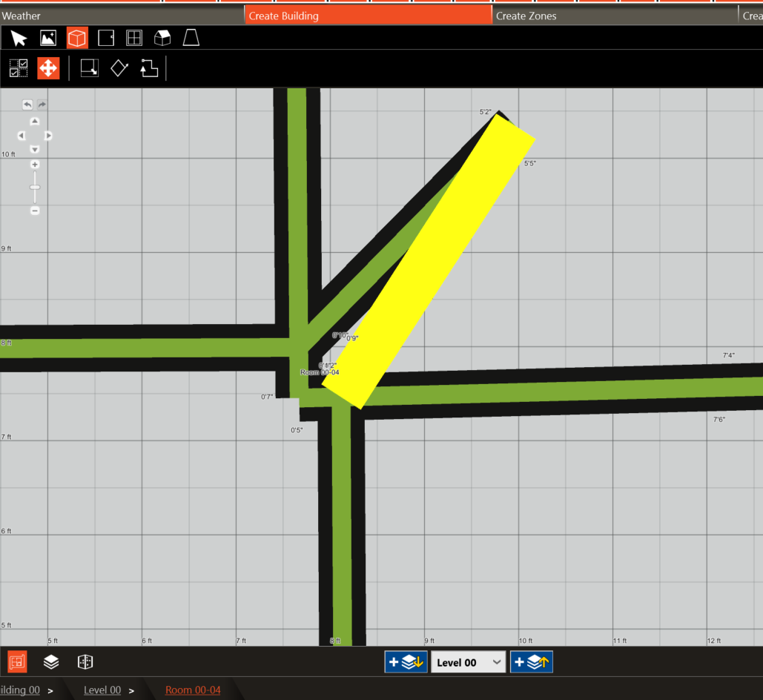Switch to the Create Zones tab
763x700 pixels.
[x=615, y=16]
